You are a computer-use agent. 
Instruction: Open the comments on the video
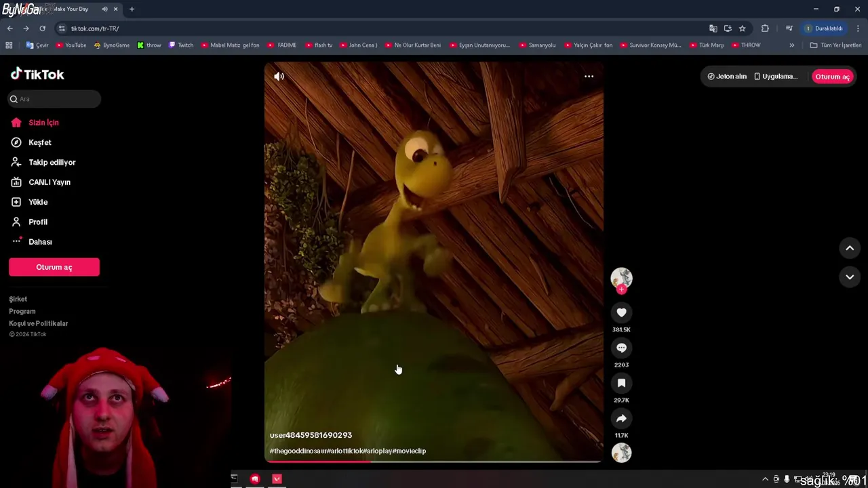(x=621, y=348)
